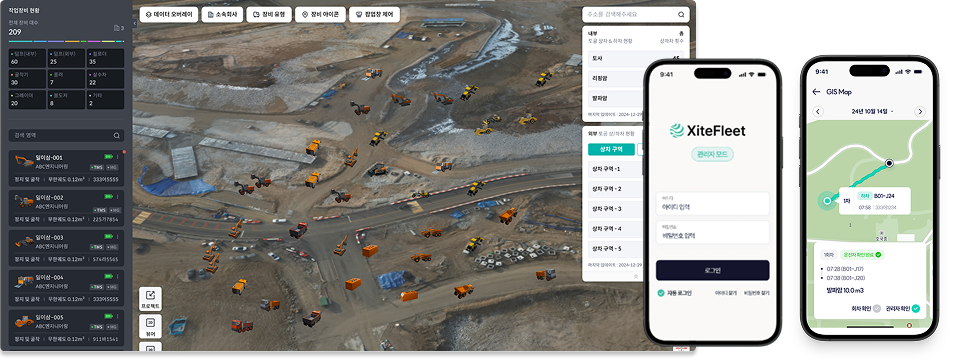960x360 pixels.
Task: Click the multicolor equipment distribution bar
Action: [x=66, y=42]
